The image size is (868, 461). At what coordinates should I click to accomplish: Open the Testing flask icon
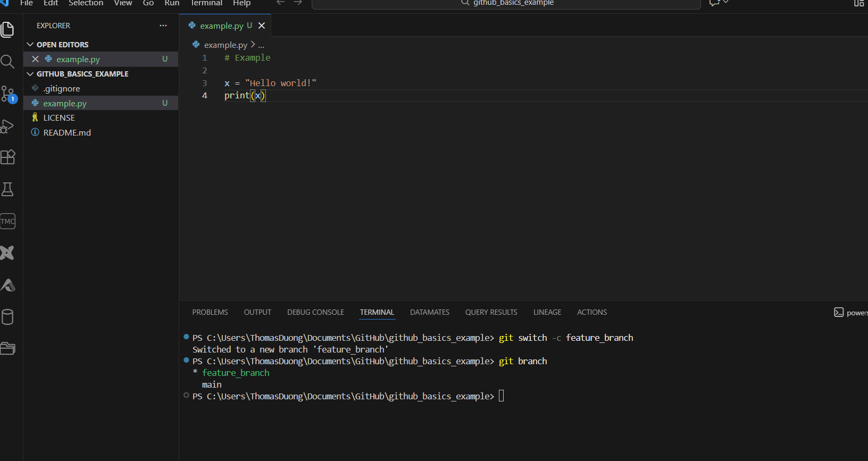[7, 189]
